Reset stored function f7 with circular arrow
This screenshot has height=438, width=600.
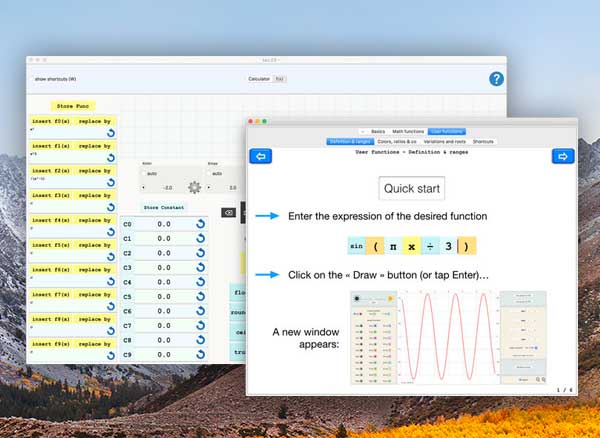(111, 306)
